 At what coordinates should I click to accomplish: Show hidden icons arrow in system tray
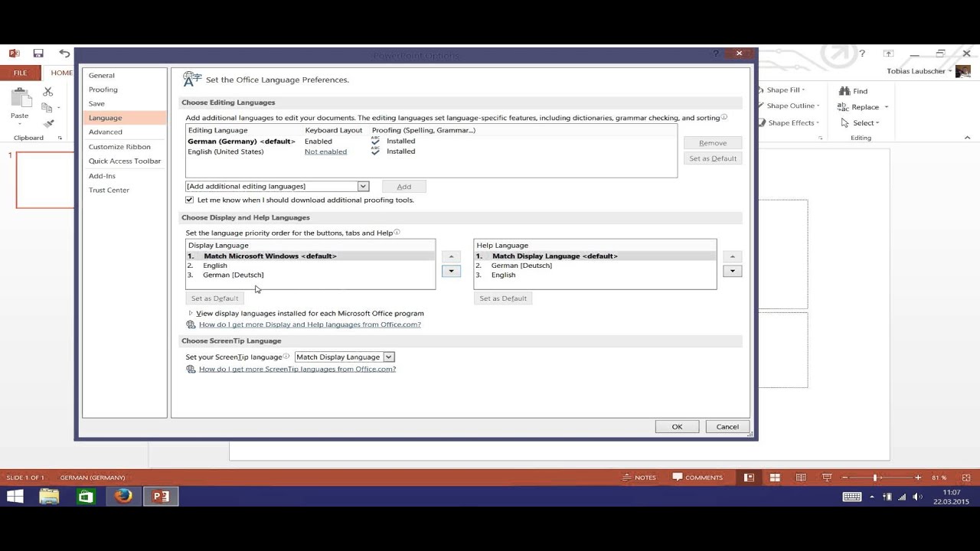point(872,497)
